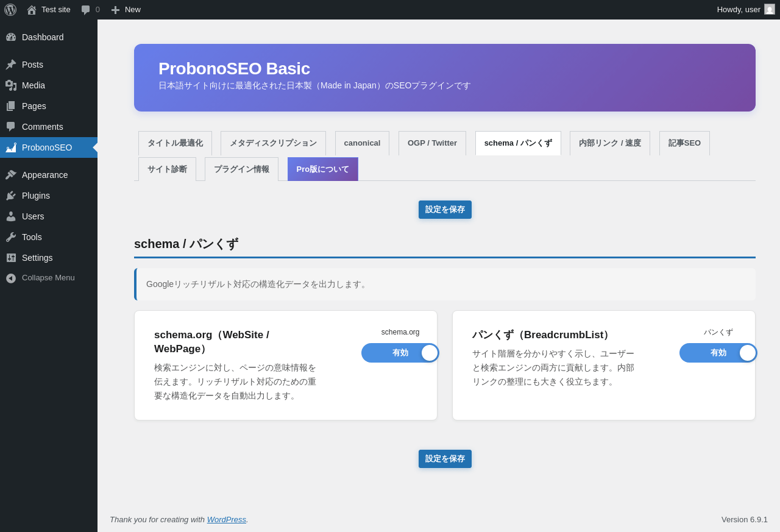Open the Pages menu item
Viewport: 780px width, 532px height.
[34, 106]
